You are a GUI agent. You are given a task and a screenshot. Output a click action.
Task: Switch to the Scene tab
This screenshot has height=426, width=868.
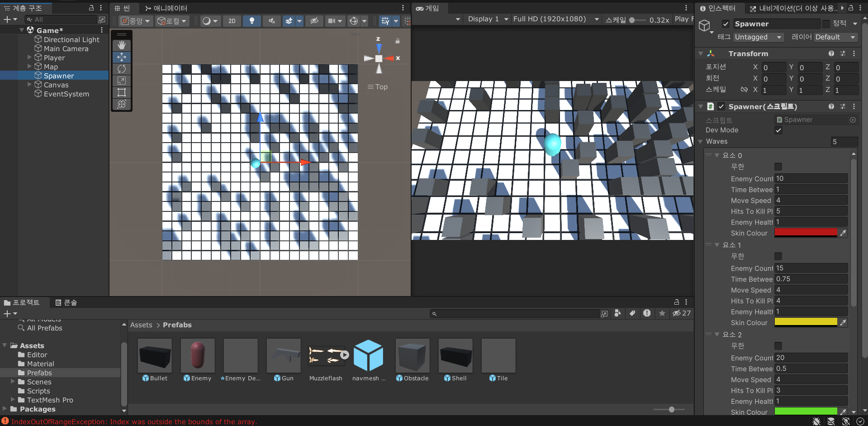[122, 8]
